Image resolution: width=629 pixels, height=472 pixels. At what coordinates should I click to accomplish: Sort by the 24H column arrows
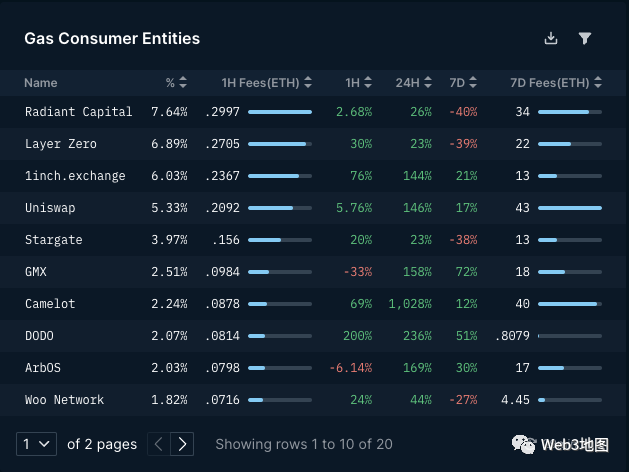pos(428,82)
